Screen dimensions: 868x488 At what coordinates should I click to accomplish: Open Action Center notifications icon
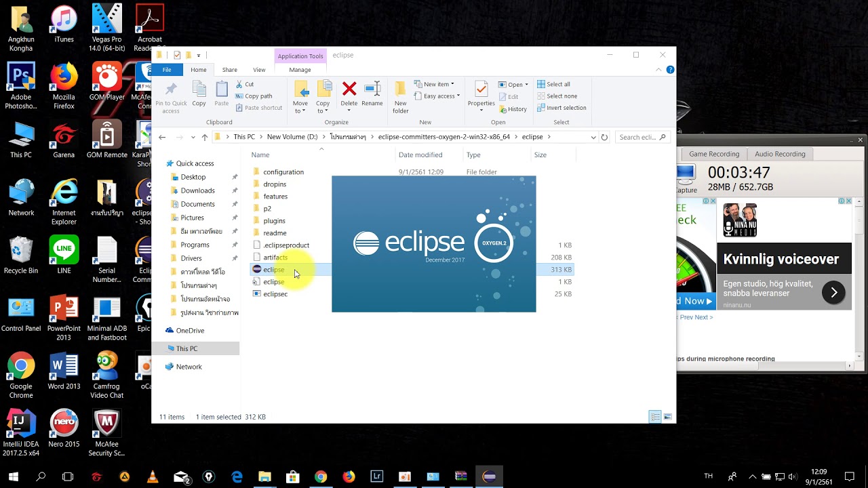pyautogui.click(x=850, y=476)
